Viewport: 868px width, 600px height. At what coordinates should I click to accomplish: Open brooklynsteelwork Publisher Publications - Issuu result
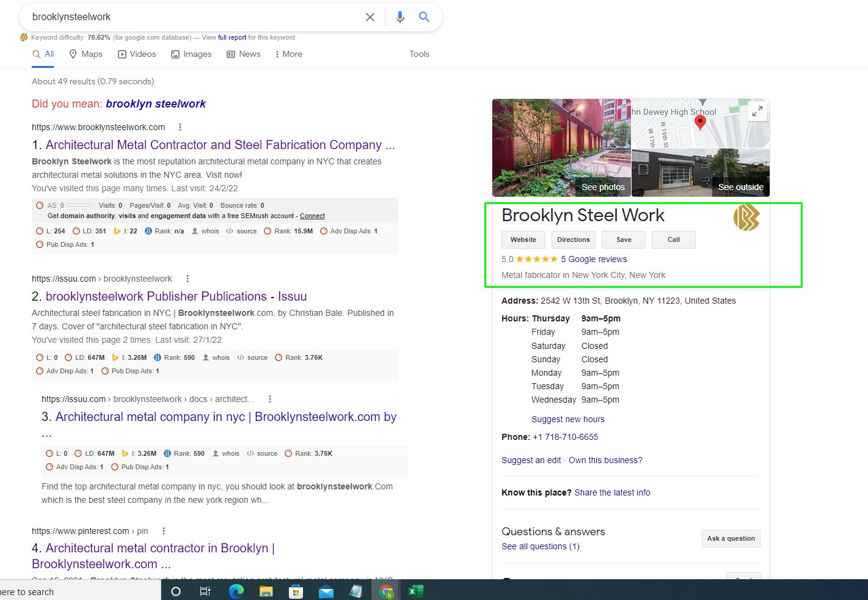[177, 296]
